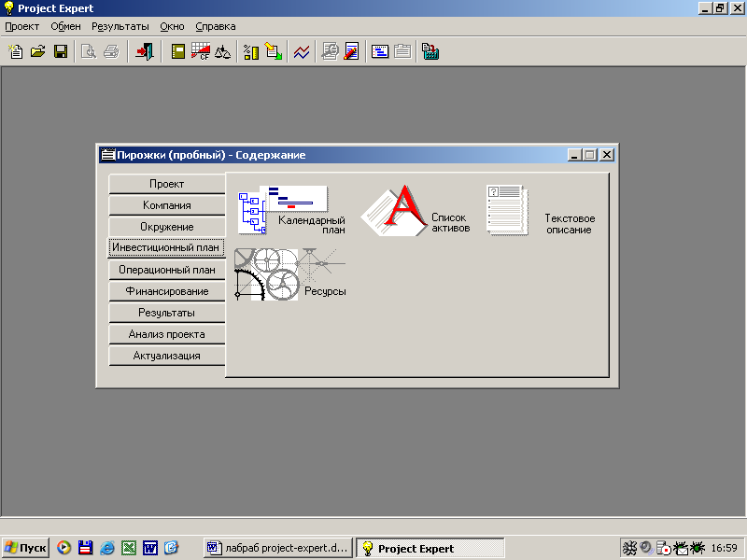The height and width of the screenshot is (560, 747).
Task: Open Список активов module
Action: click(416, 210)
